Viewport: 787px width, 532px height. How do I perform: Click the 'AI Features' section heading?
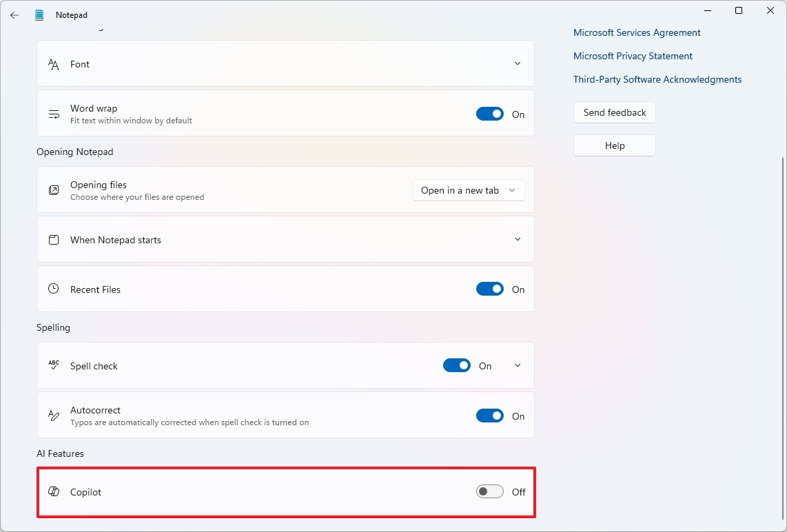pos(60,453)
